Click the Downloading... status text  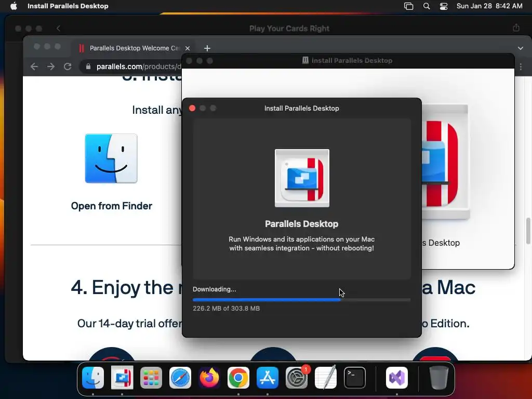coord(215,289)
